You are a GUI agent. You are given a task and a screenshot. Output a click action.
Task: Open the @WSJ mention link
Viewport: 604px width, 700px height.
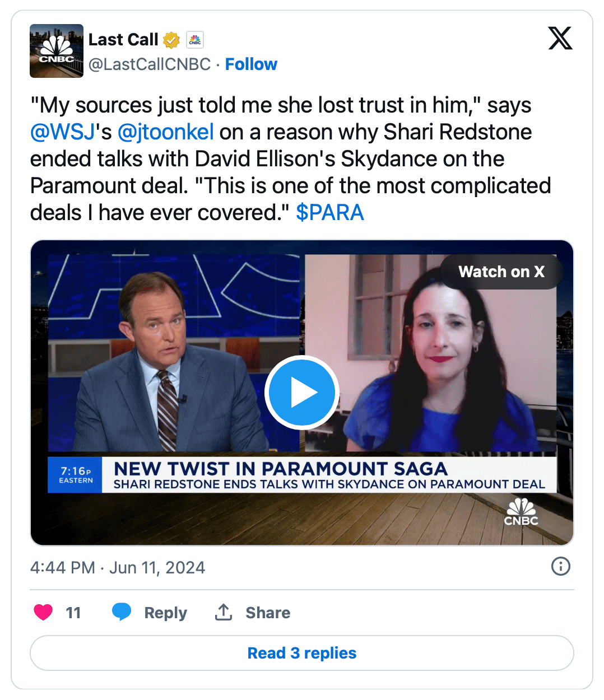click(x=63, y=132)
